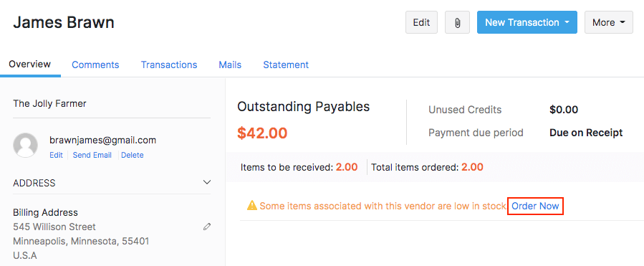Click the Total items ordered count
Screen dimensions: 644x266
click(472, 167)
